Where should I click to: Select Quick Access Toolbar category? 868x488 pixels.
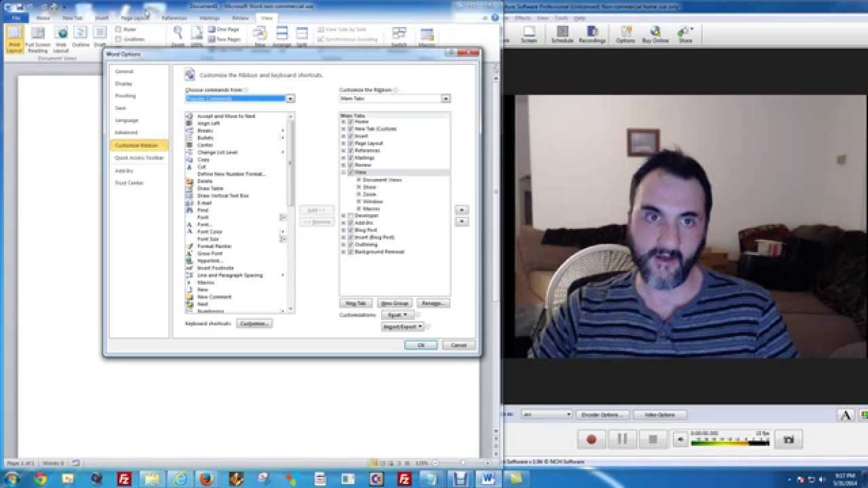138,158
